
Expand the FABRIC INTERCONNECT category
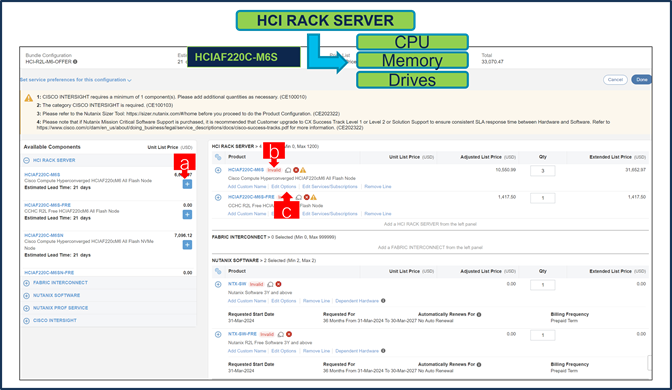click(x=27, y=283)
